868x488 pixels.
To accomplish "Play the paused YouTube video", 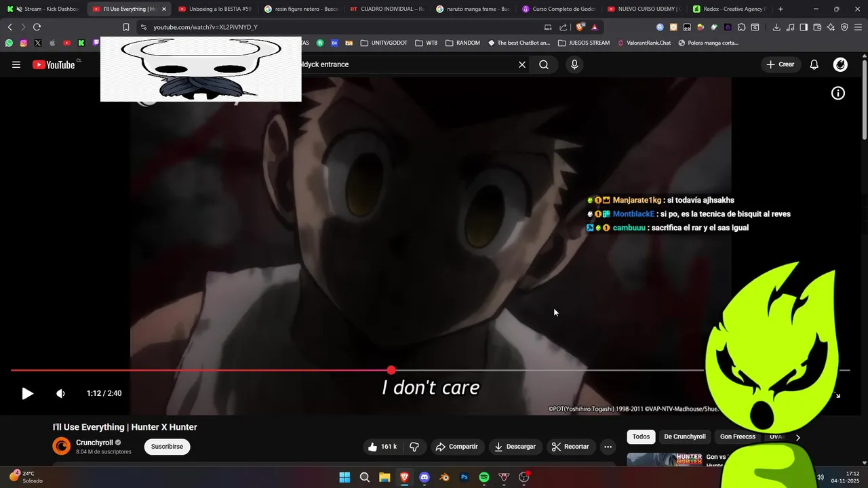I will pos(27,393).
